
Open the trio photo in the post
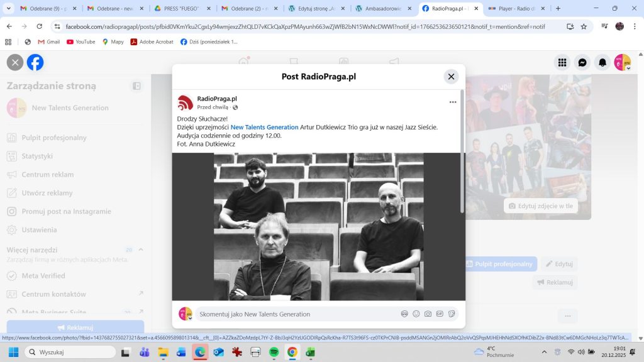coord(318,226)
